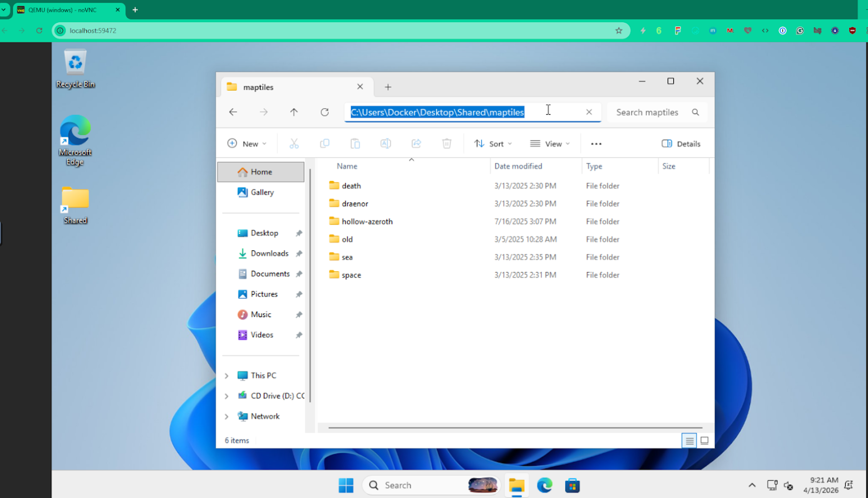
Task: Toggle the Details pane
Action: point(680,144)
